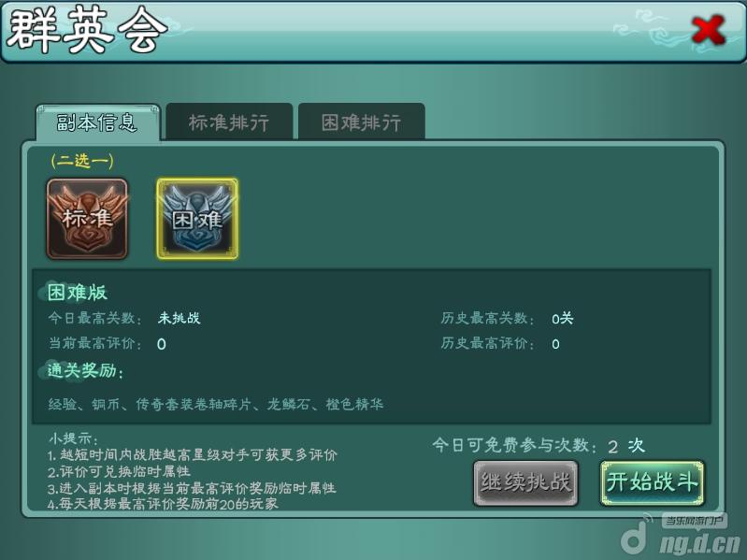Viewport: 747px width, 560px height.
Task: Start the fight with 开始战斗
Action: pyautogui.click(x=653, y=482)
